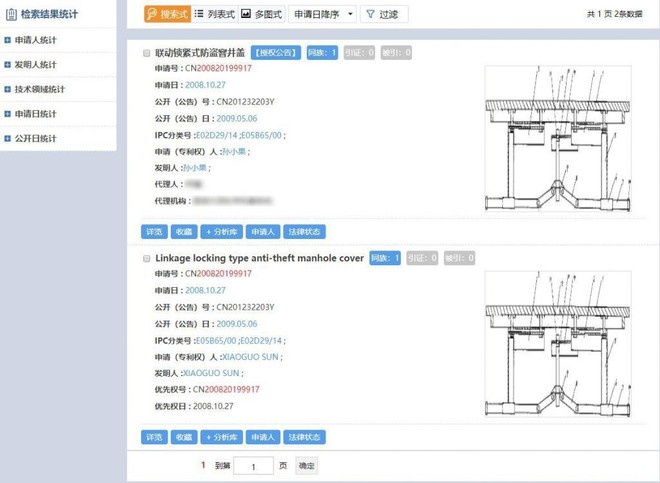Screen dimensions: 660x483
Task: Click 引证: 0 badge on English result
Action: 422,258
